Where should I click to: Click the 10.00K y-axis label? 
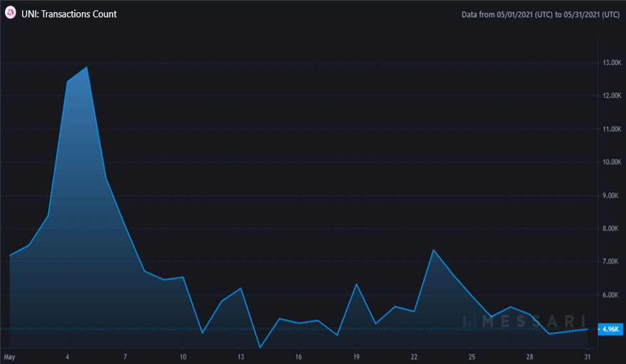612,162
